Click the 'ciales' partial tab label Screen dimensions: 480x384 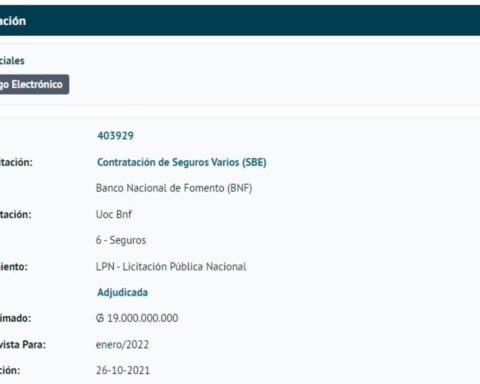pos(12,61)
